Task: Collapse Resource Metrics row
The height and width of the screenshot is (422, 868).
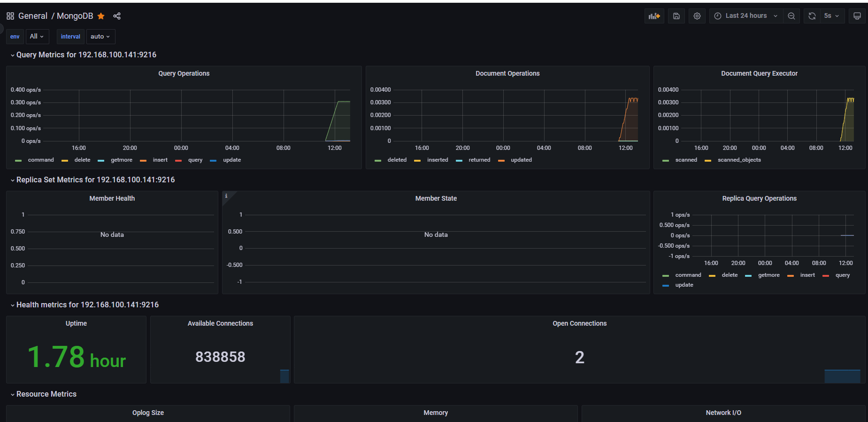Action: pos(46,394)
